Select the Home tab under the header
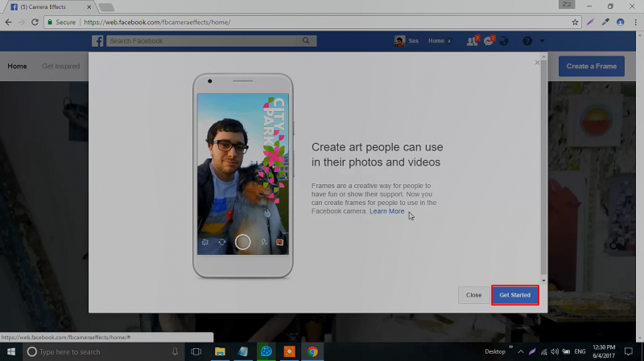 [x=17, y=66]
